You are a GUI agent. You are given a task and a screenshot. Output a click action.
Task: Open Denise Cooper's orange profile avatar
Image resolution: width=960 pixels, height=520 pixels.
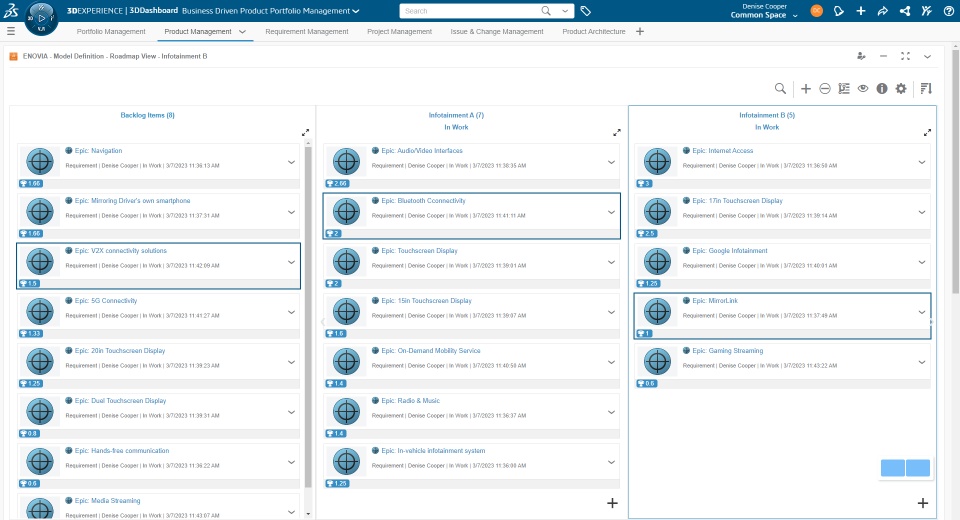pos(816,11)
